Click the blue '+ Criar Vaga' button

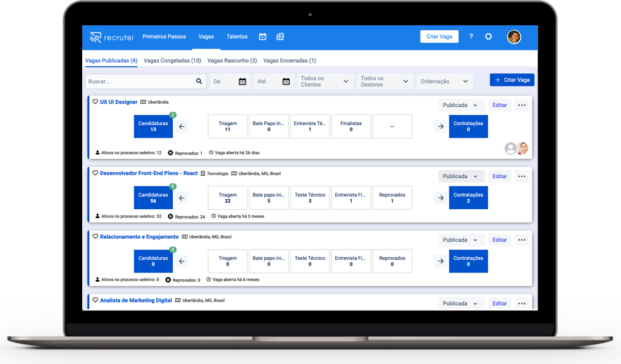(512, 80)
